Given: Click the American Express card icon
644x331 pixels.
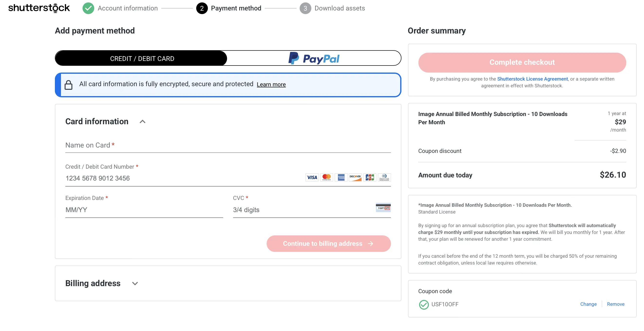Looking at the screenshot, I should (341, 177).
